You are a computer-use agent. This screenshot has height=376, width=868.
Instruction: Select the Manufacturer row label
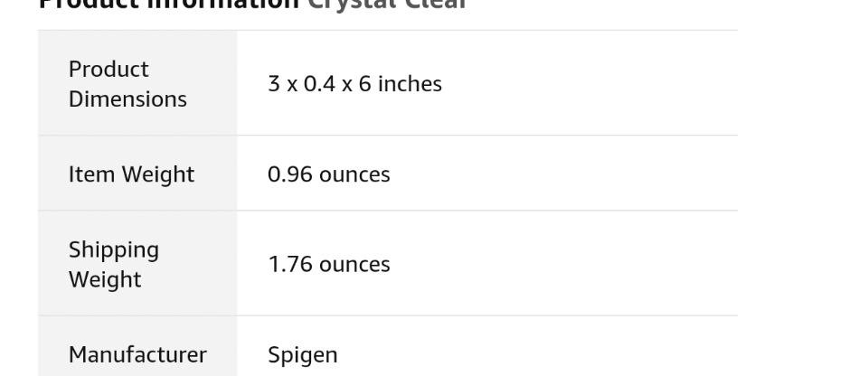click(137, 354)
